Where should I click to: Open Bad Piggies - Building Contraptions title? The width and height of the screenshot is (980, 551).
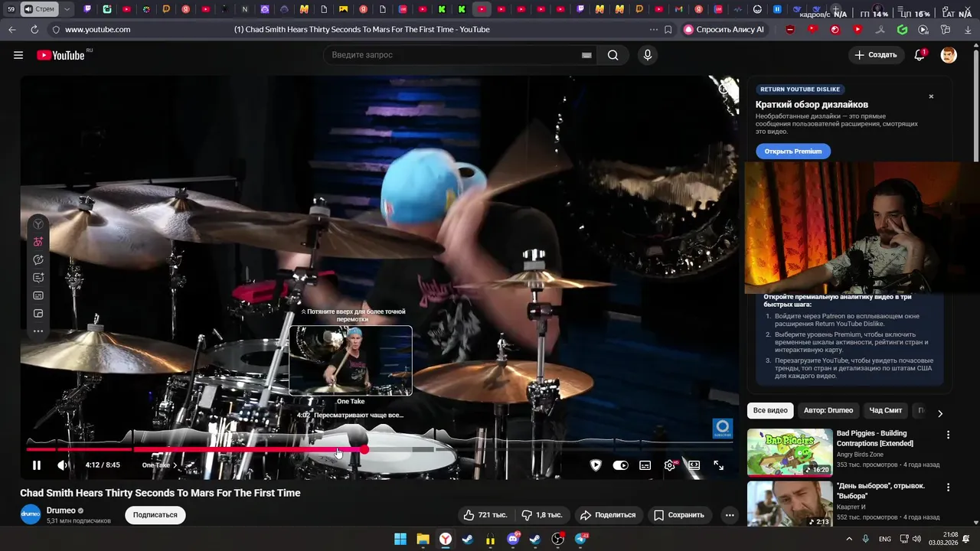pyautogui.click(x=874, y=439)
